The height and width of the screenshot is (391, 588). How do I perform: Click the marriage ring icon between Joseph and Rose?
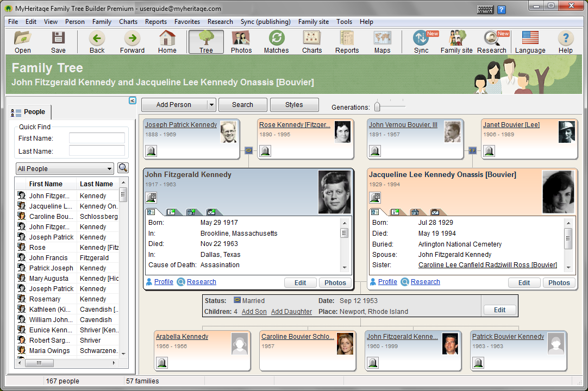[x=249, y=150]
